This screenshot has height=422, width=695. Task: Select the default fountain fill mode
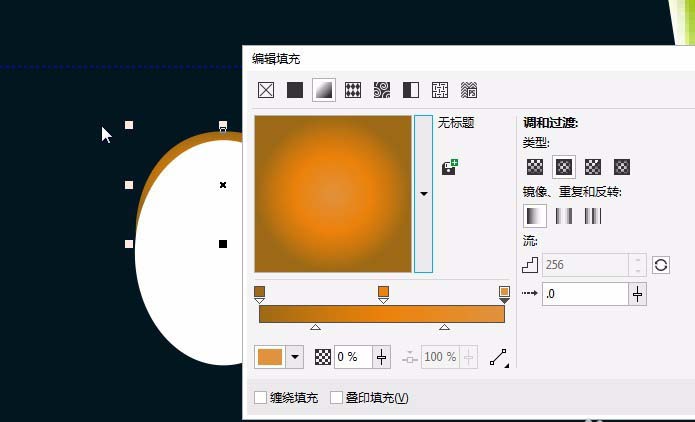pyautogui.click(x=535, y=216)
